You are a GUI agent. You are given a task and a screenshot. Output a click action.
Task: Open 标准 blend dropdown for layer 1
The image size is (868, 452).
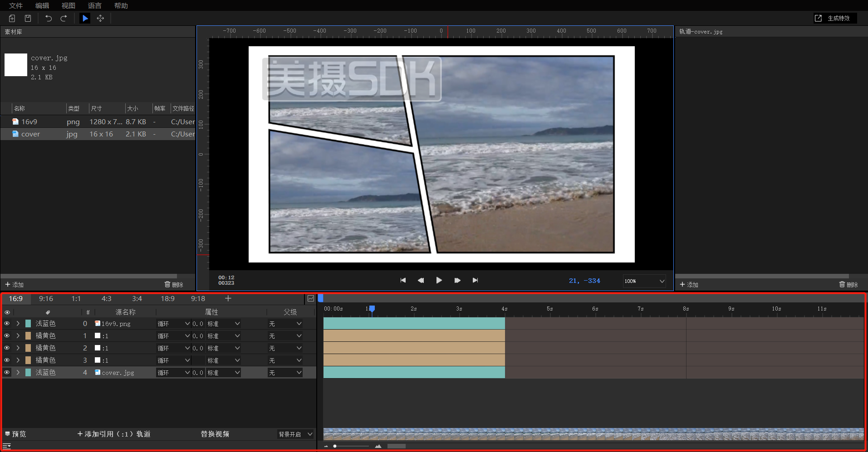[x=224, y=336]
